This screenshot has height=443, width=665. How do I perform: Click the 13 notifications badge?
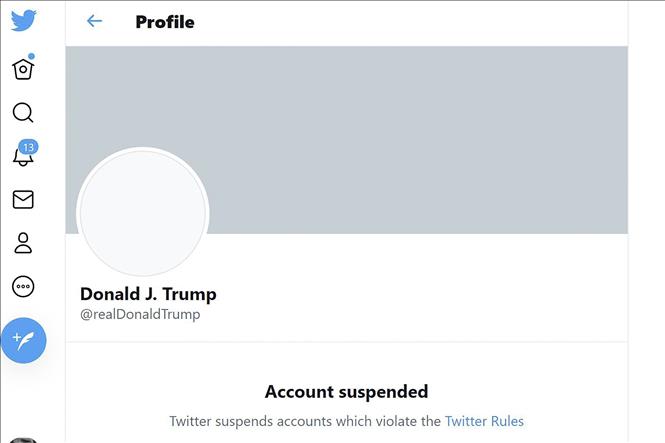(28, 147)
